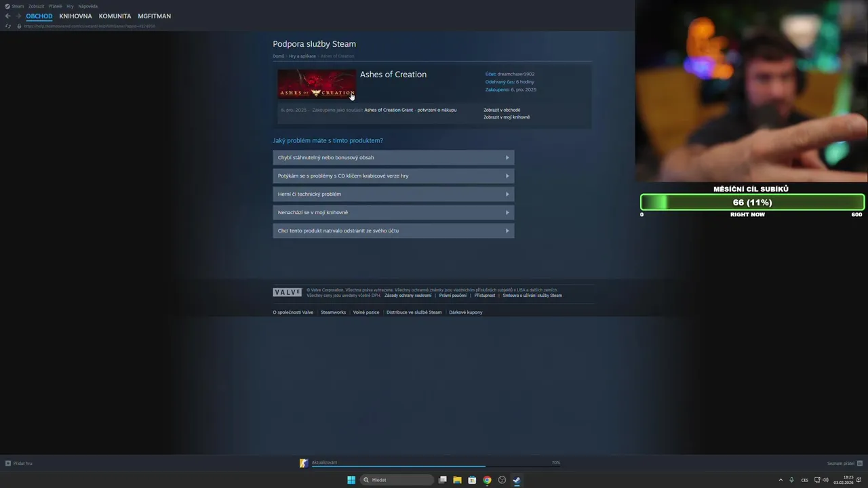Switch to the KOMUNITA tab
The height and width of the screenshot is (488, 868).
115,16
